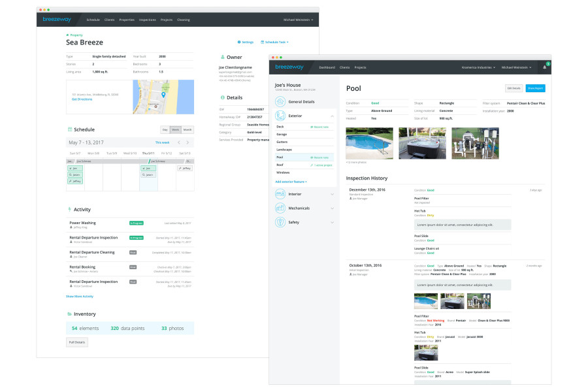588x392 pixels.
Task: Click the Settings gear icon
Action: pos(239,42)
